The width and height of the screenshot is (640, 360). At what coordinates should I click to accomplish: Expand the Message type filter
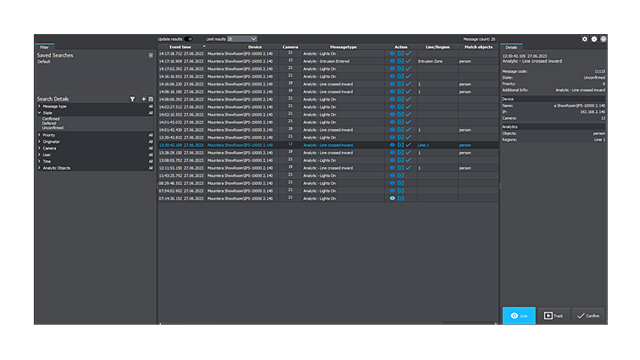[40, 107]
